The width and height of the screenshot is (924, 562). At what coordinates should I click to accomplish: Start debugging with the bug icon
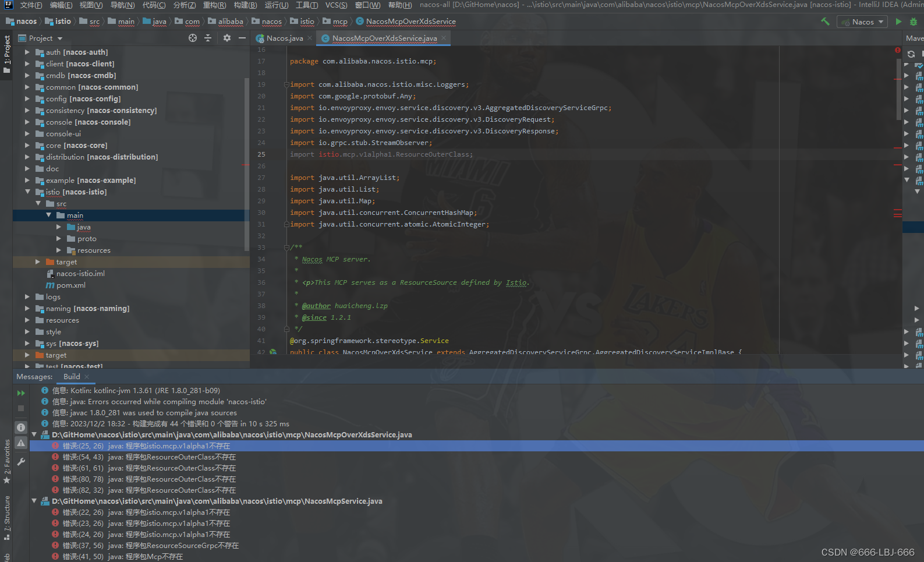pos(914,22)
